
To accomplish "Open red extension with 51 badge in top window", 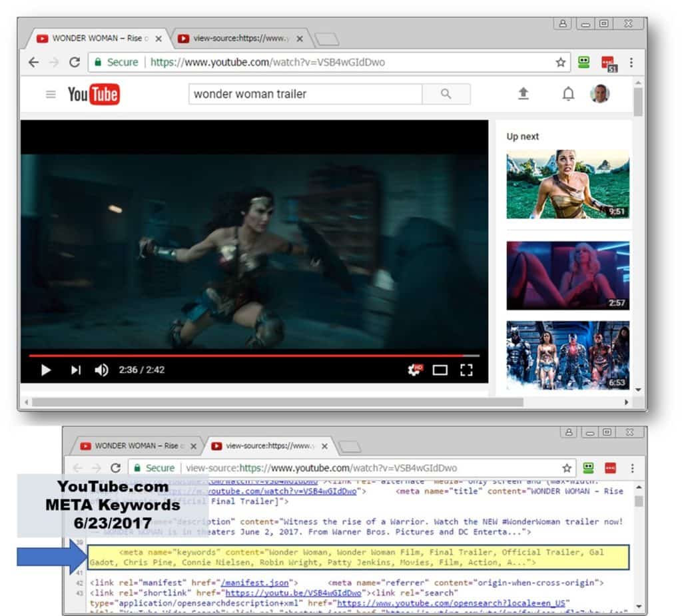I will 609,63.
